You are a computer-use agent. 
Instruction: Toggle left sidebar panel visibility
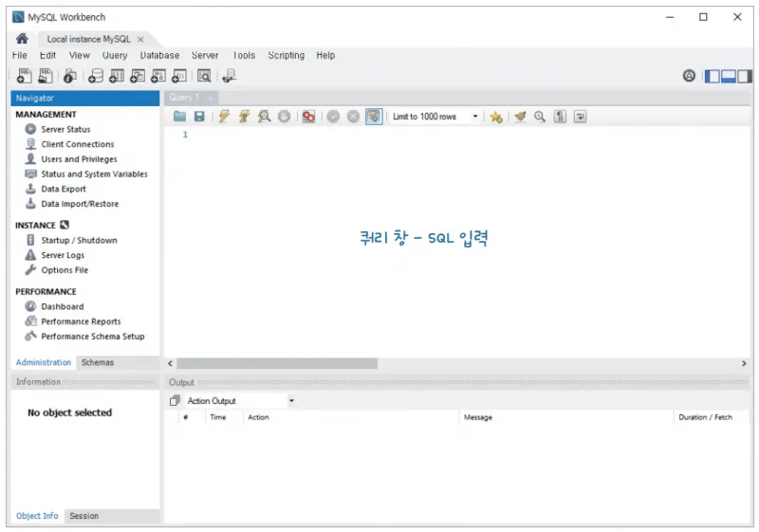(x=712, y=76)
